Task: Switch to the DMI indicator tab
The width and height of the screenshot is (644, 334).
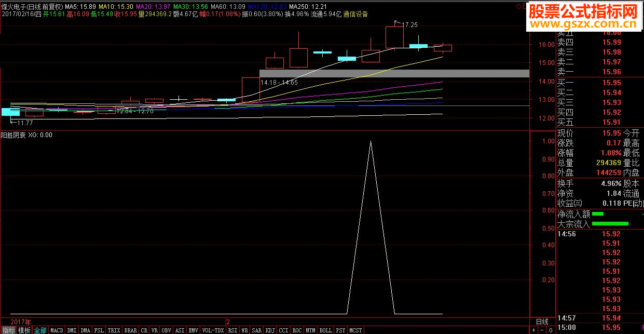Action: point(72,330)
